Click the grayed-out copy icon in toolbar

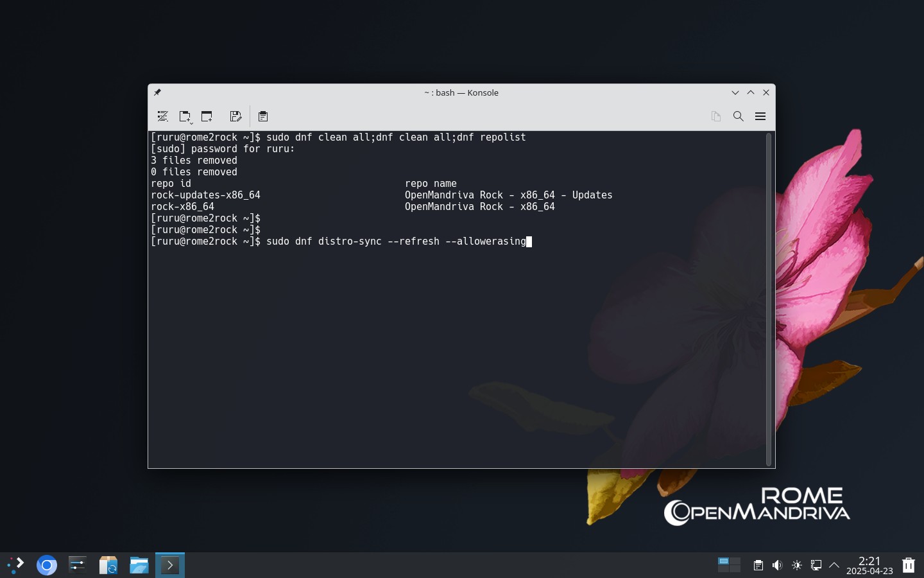pos(716,116)
